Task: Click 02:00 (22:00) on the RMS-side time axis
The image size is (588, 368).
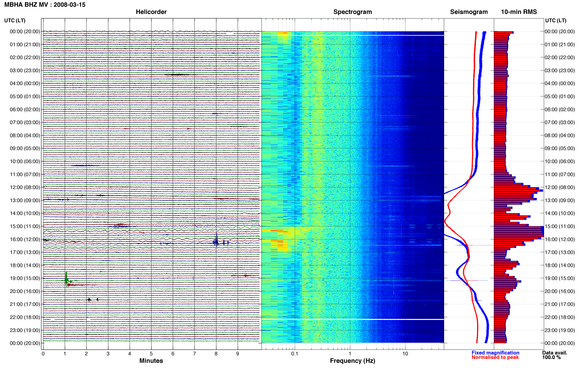Action: 560,57
